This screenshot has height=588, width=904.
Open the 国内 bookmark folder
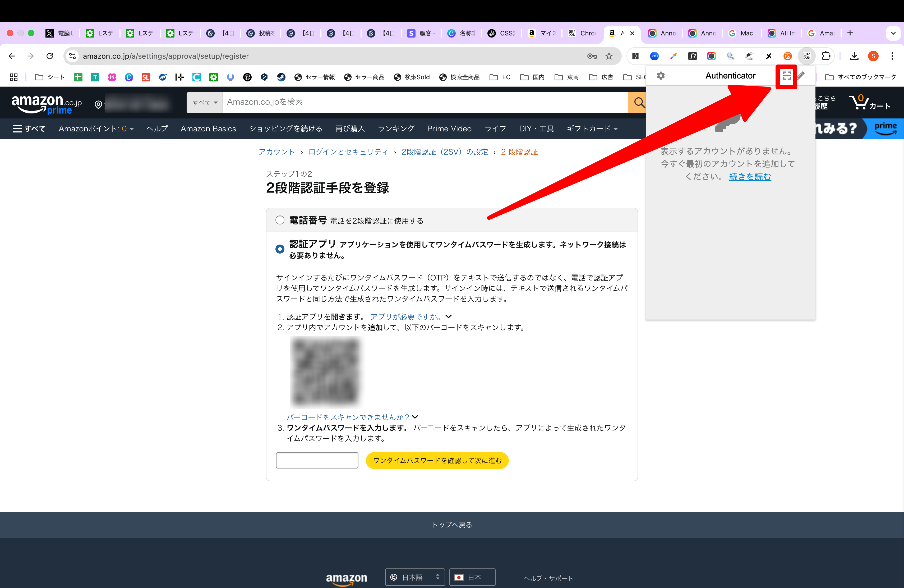click(533, 77)
